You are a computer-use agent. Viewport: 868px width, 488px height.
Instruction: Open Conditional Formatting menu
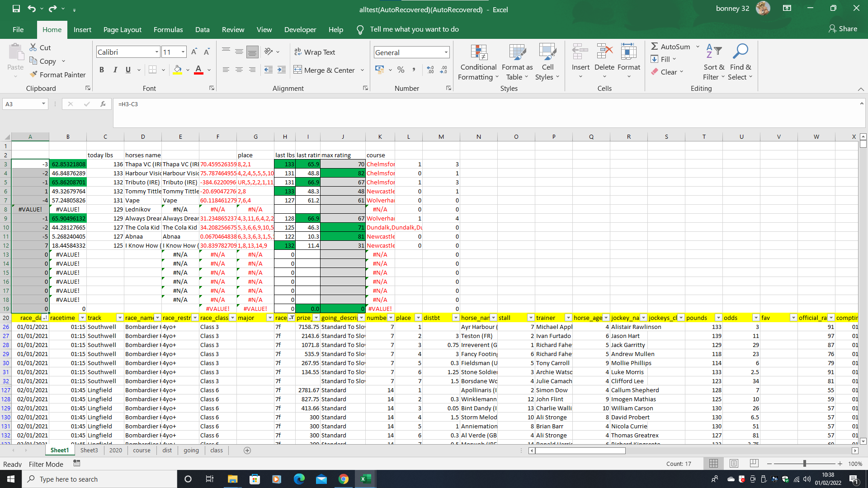coord(478,62)
